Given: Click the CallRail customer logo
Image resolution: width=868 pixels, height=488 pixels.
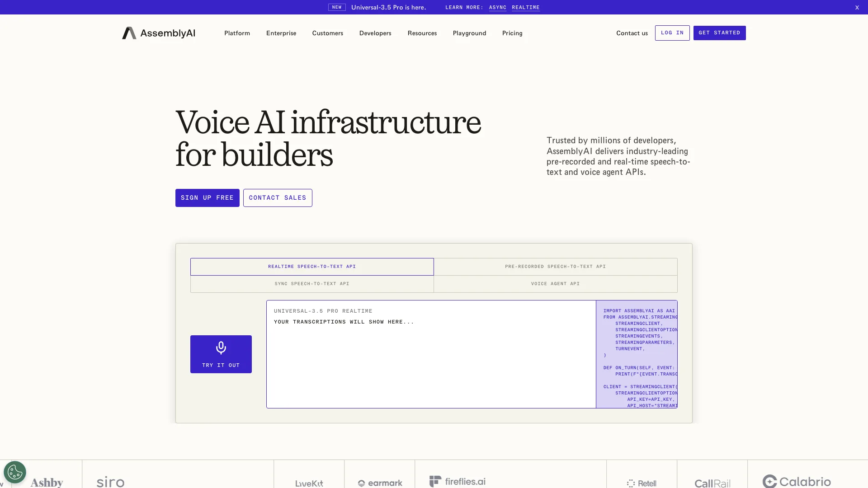Looking at the screenshot, I should 712,483.
